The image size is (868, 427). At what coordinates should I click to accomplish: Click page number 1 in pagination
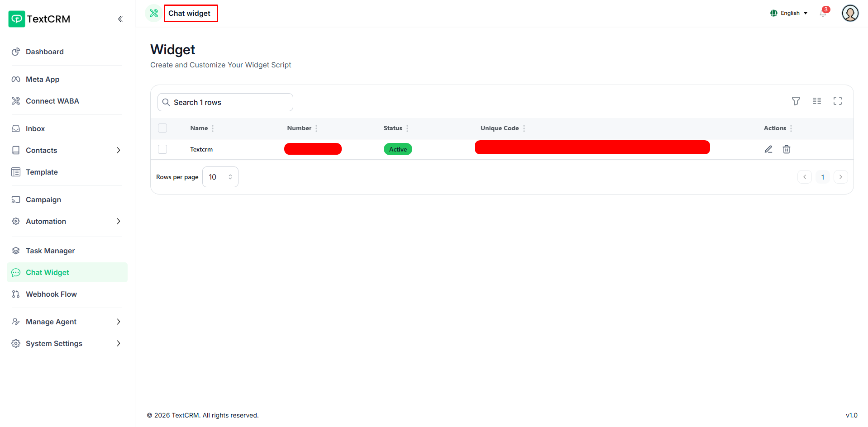[x=822, y=177]
